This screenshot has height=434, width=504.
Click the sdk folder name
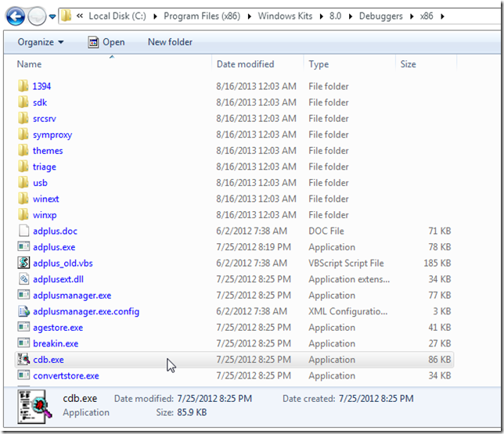coord(40,102)
